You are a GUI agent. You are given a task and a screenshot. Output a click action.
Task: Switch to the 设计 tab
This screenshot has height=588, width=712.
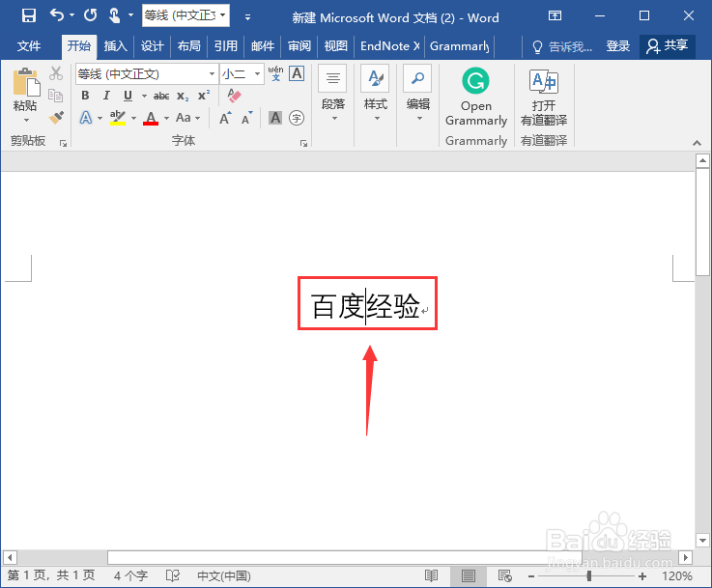(x=152, y=46)
